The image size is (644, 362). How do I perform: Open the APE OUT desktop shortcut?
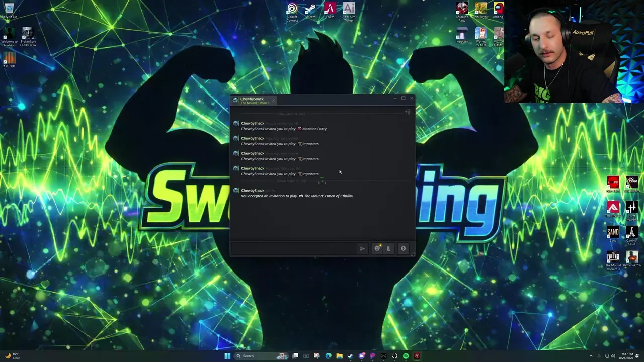tap(9, 60)
